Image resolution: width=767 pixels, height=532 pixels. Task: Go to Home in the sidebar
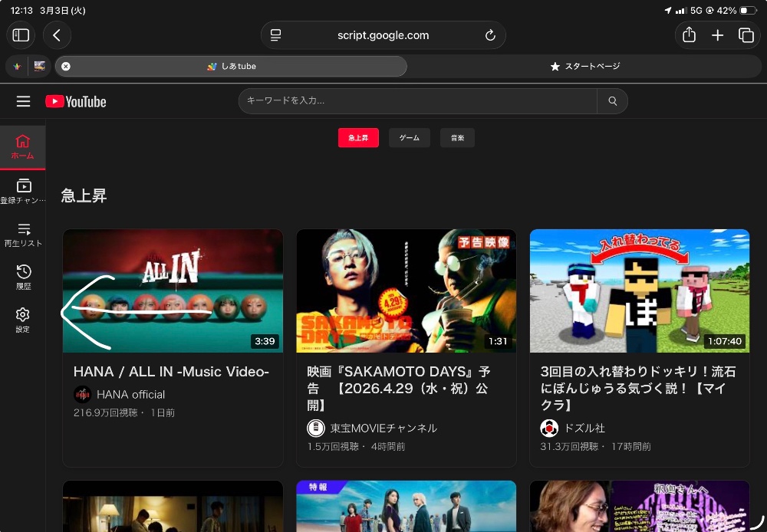click(x=22, y=147)
